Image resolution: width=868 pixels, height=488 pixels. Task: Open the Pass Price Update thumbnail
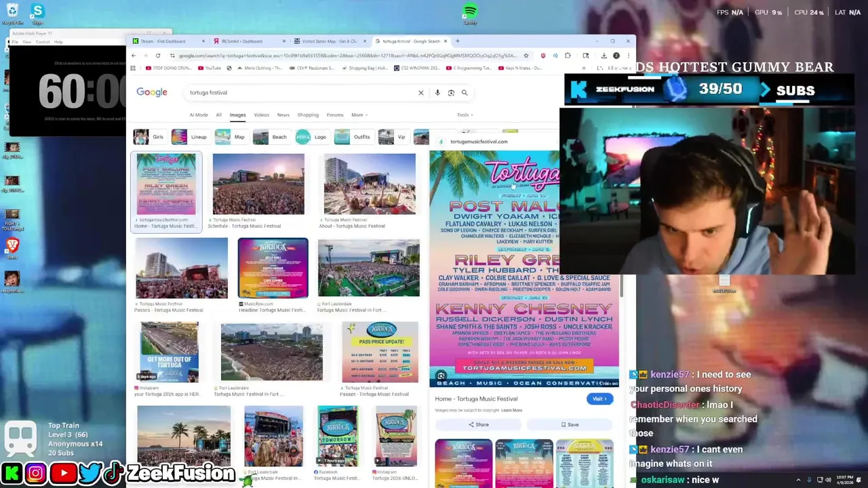[380, 352]
